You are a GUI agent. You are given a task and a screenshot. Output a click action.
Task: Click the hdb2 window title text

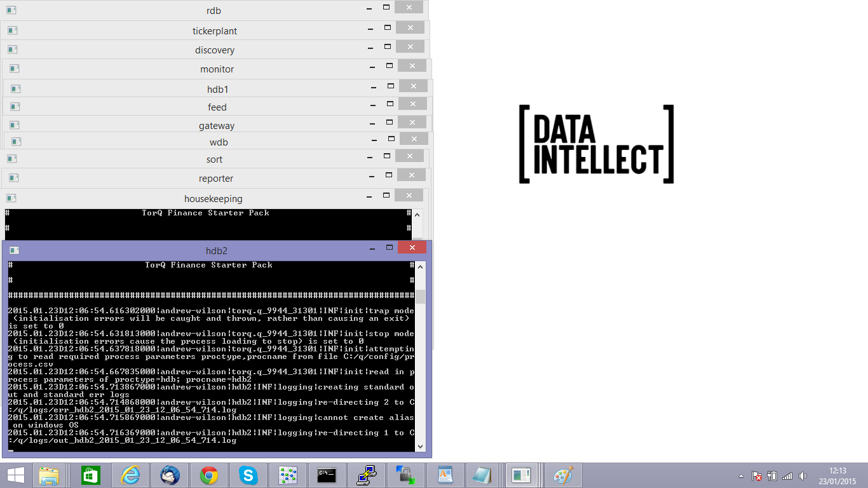click(217, 251)
